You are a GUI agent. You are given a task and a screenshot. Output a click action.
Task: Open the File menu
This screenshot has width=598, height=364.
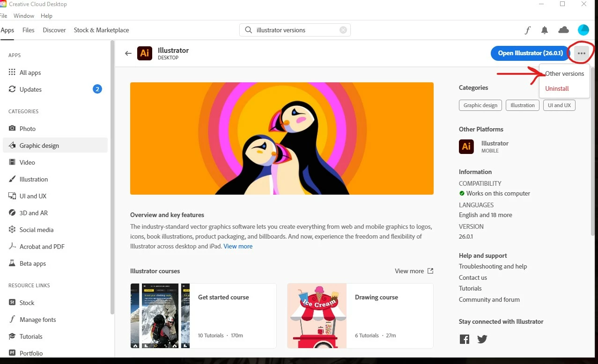click(x=3, y=16)
